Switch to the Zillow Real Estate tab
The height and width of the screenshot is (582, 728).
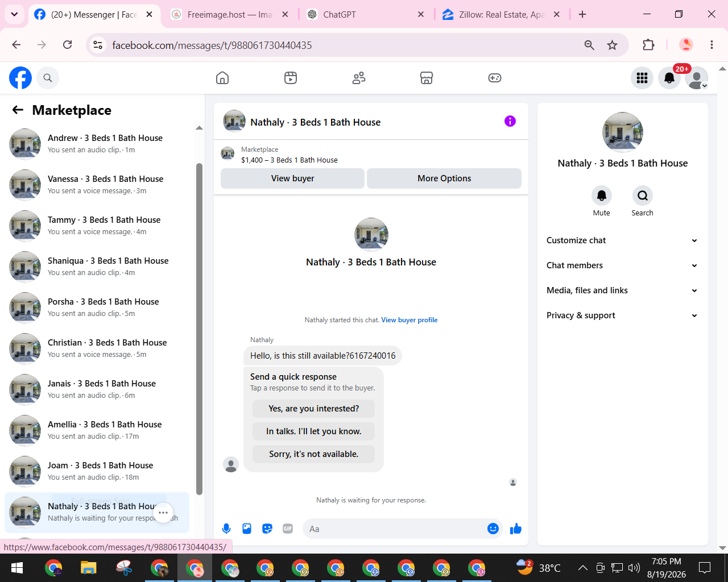[x=502, y=14]
